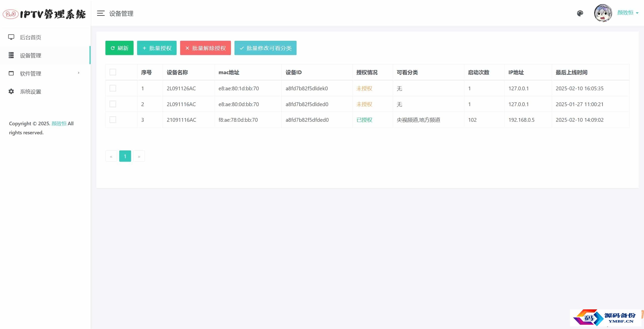Click device name 2L091126AC
The width and height of the screenshot is (644, 329).
coord(181,89)
